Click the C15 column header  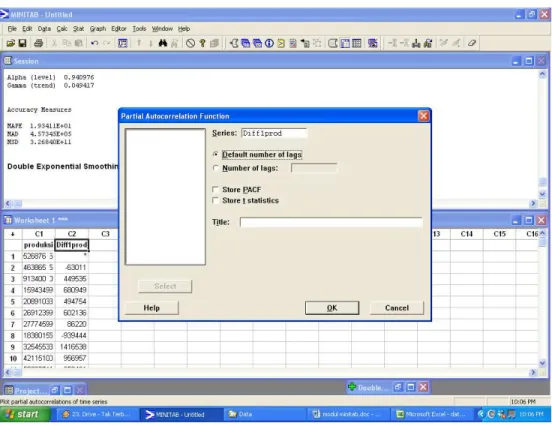tap(500, 234)
